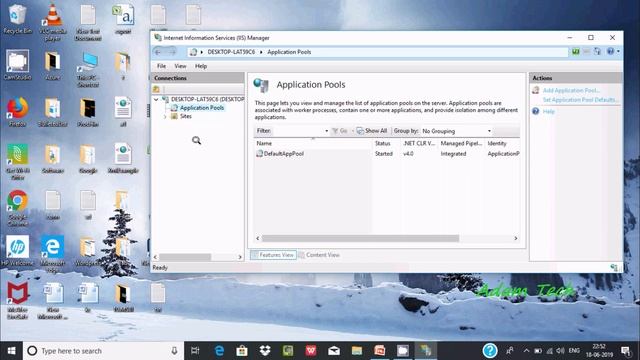640x360 pixels.
Task: Open the View menu
Action: click(x=180, y=66)
